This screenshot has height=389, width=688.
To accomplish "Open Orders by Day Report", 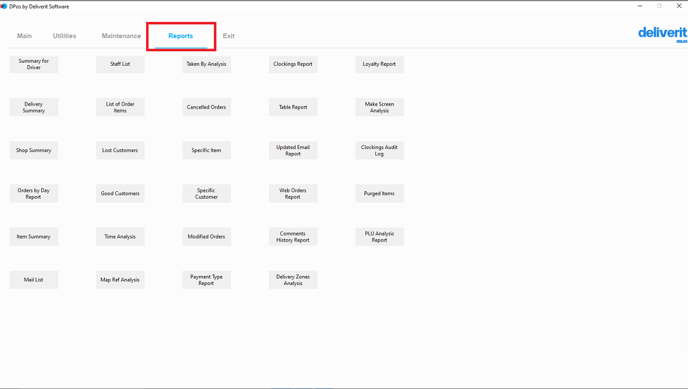I will click(34, 194).
